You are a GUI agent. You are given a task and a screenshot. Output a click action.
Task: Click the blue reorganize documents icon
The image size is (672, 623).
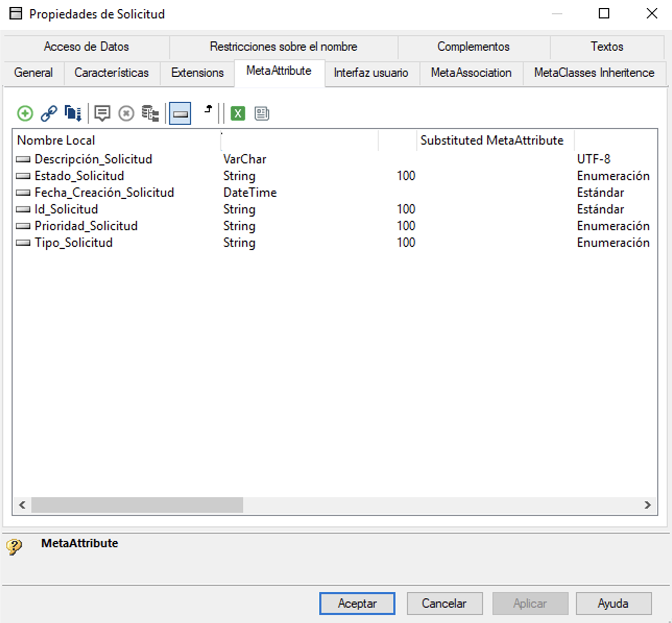pos(73,113)
